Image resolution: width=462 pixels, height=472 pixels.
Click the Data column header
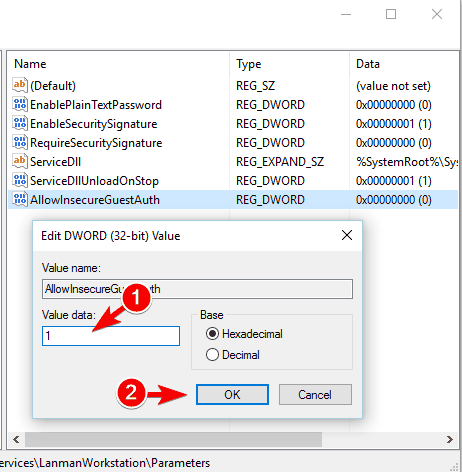click(404, 64)
